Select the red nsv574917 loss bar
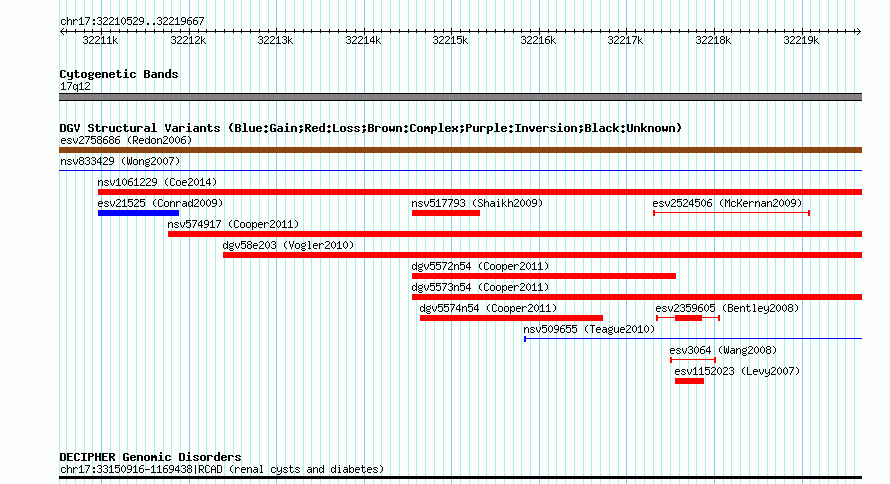Viewport: 890px width, 484px height. [515, 234]
